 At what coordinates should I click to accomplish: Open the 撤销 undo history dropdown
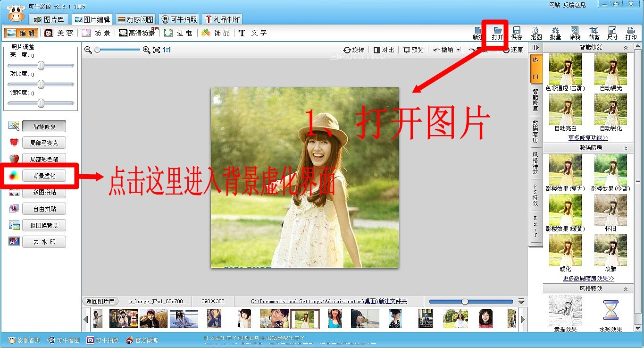pos(459,50)
